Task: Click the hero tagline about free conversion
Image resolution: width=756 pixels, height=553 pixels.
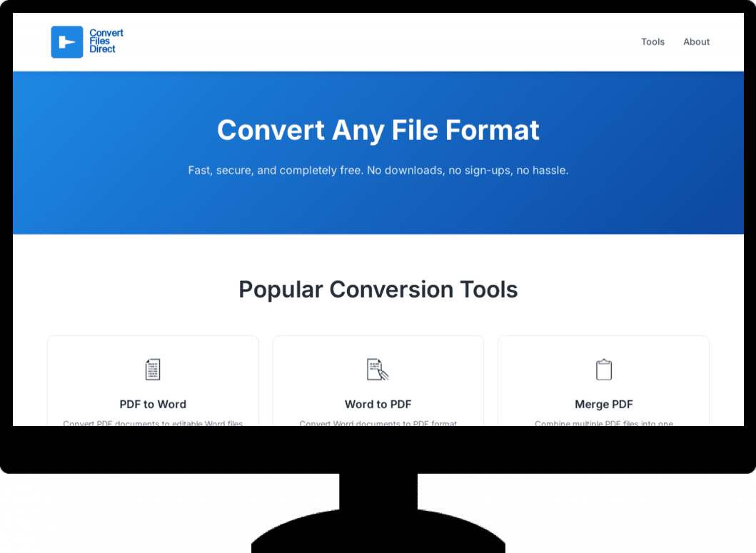Action: click(x=378, y=170)
